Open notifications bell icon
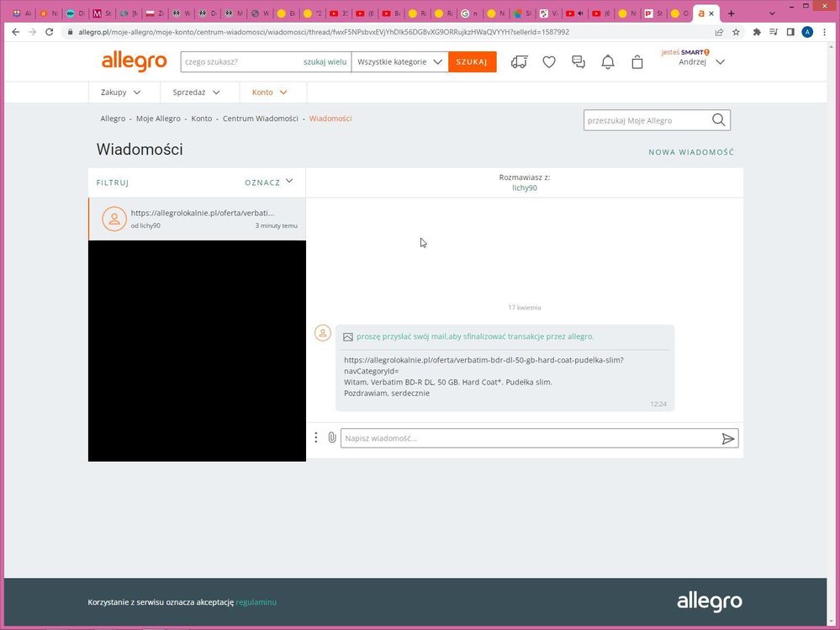The image size is (840, 630). (x=607, y=62)
